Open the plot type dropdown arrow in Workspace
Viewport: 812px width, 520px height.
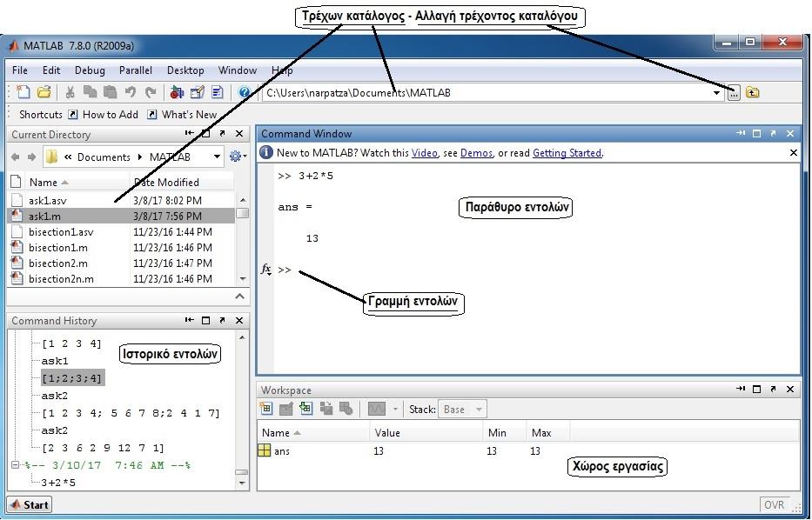click(395, 410)
